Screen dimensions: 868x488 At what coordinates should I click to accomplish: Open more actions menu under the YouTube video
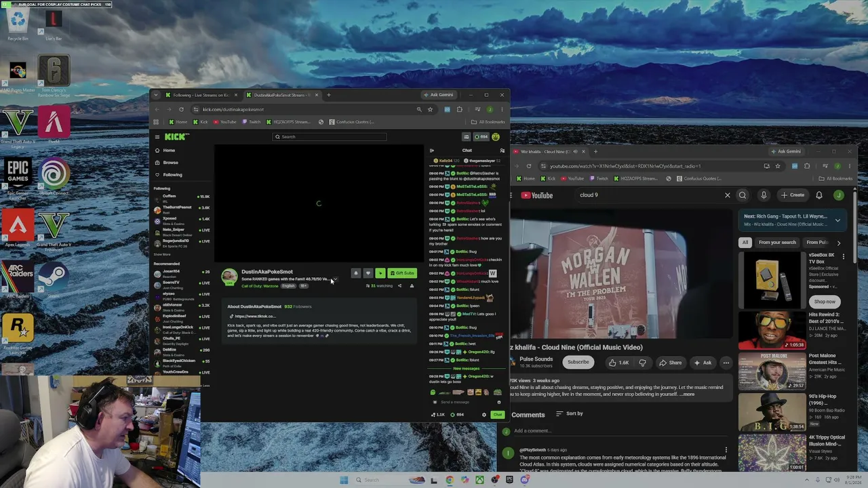click(726, 363)
